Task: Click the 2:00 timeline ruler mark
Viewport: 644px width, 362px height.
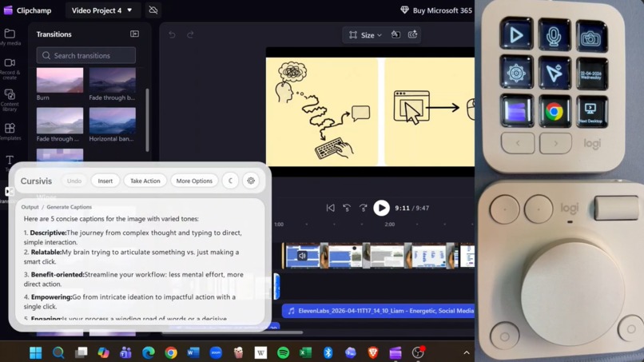Action: (390, 225)
